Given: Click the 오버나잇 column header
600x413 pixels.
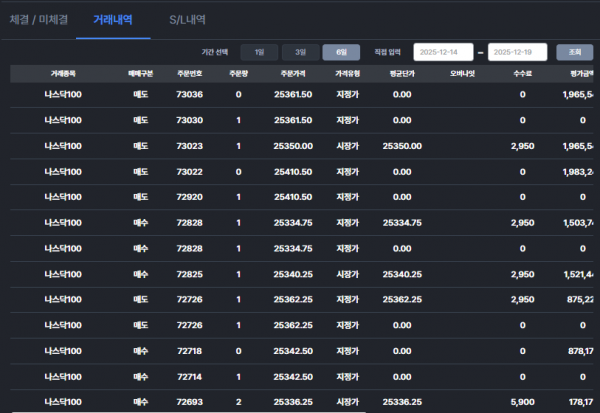Looking at the screenshot, I should click(462, 73).
